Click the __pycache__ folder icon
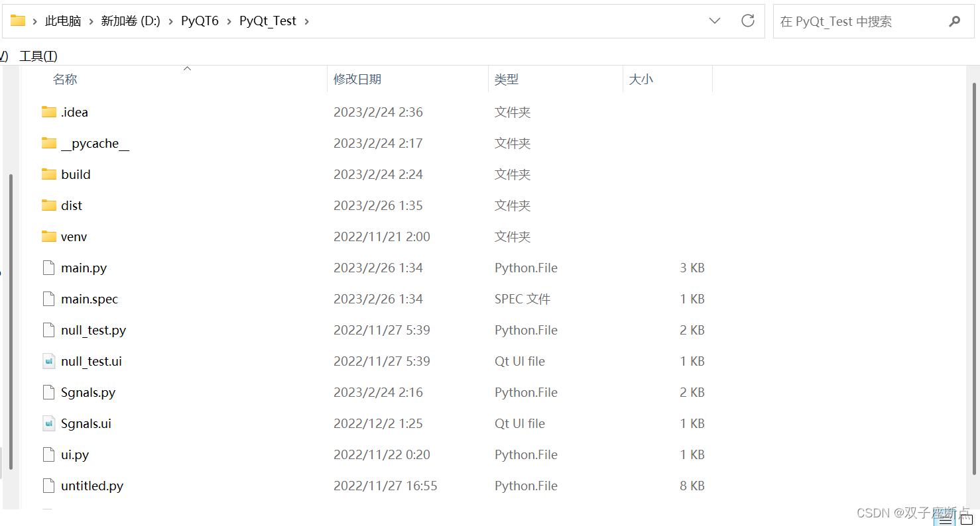The image size is (980, 526). click(x=49, y=143)
